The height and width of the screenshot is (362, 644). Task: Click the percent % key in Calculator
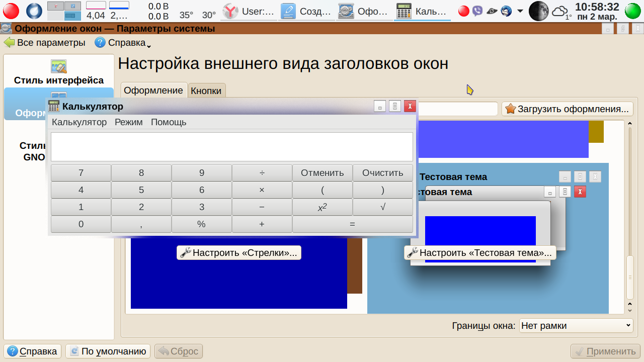(202, 224)
